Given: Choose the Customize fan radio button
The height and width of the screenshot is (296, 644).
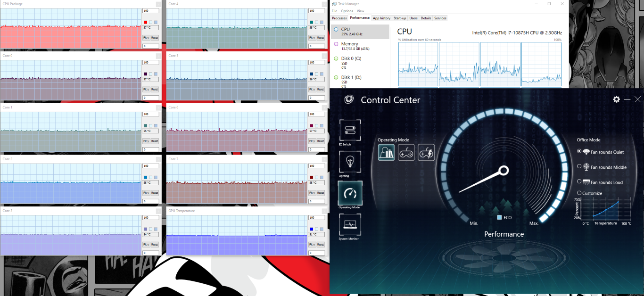Looking at the screenshot, I should (579, 193).
